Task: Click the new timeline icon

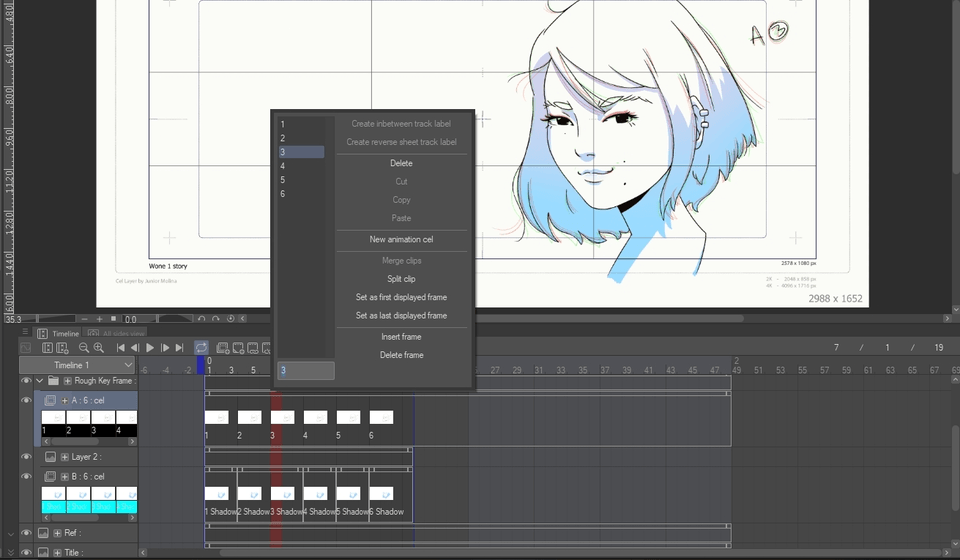Action: tap(47, 348)
